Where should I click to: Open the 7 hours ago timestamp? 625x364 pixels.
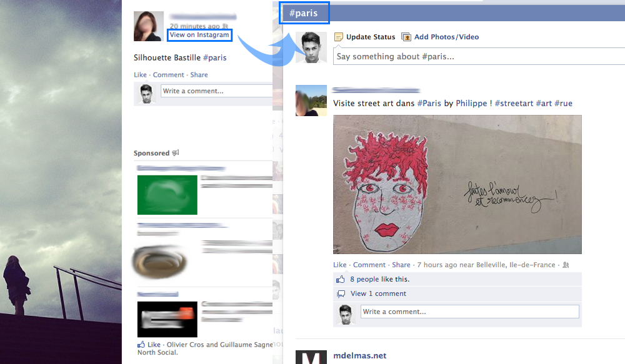(437, 265)
